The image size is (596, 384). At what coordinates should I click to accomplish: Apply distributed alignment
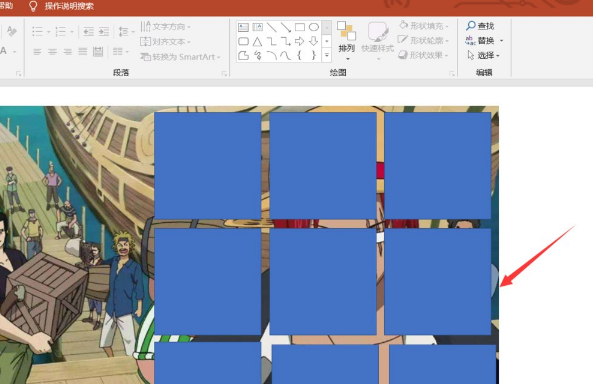point(98,52)
